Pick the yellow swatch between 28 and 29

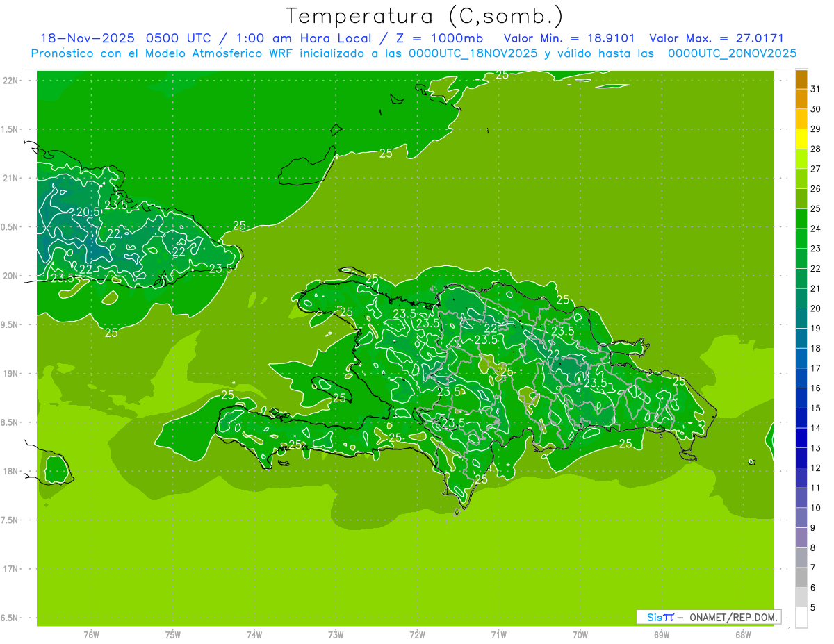801,139
